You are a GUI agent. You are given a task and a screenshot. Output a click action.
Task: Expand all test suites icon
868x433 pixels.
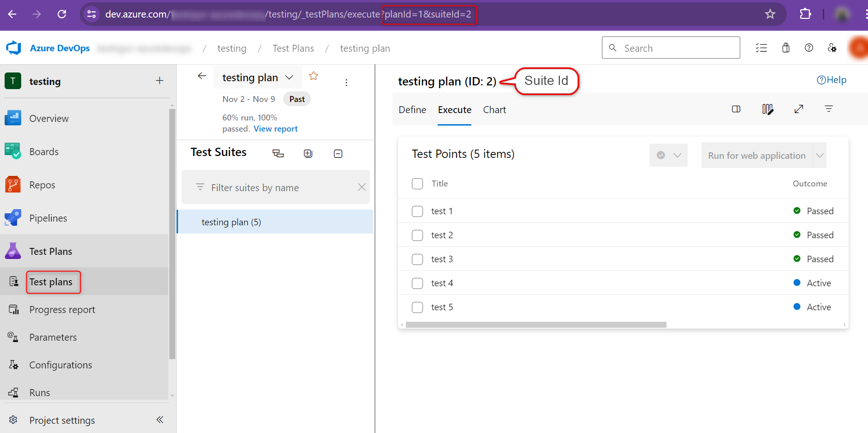308,154
